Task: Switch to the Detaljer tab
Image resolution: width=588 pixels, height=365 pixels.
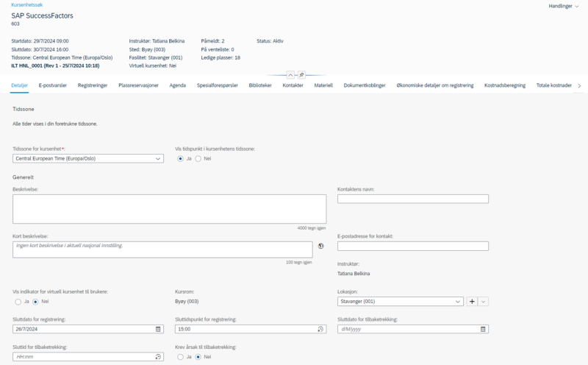Action: 20,85
